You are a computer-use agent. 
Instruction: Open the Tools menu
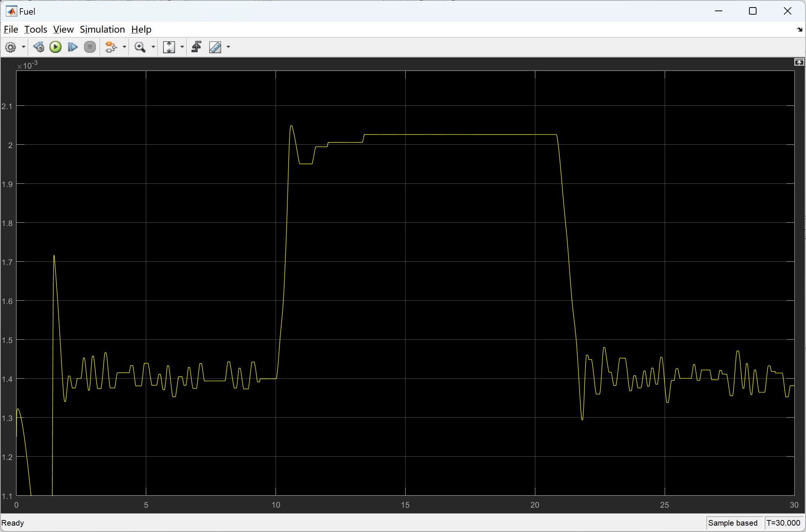click(x=36, y=29)
